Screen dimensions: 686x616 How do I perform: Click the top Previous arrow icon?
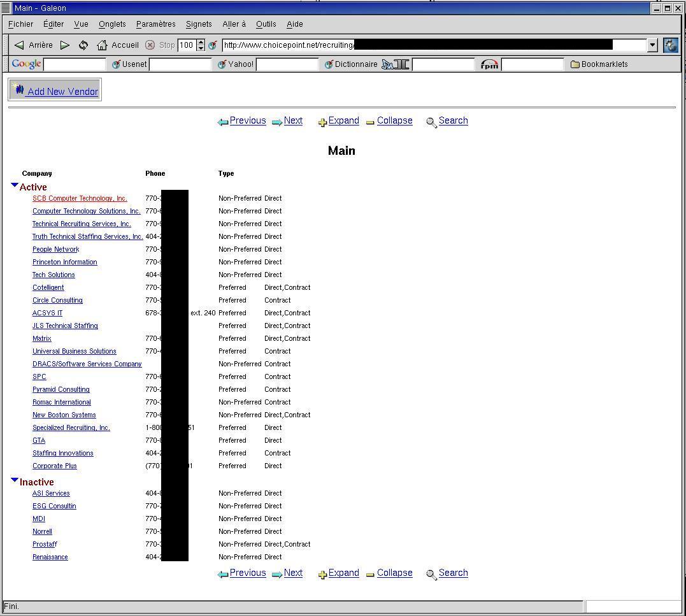(x=223, y=122)
